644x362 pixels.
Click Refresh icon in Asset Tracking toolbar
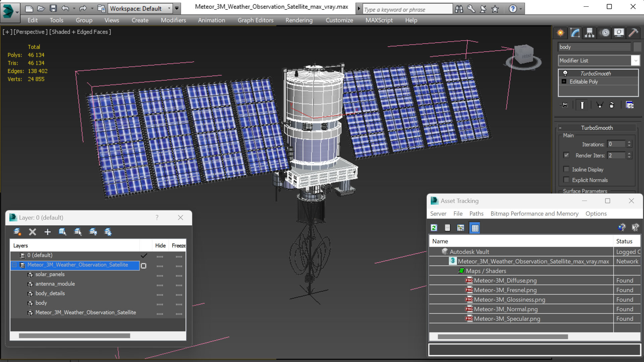click(434, 228)
